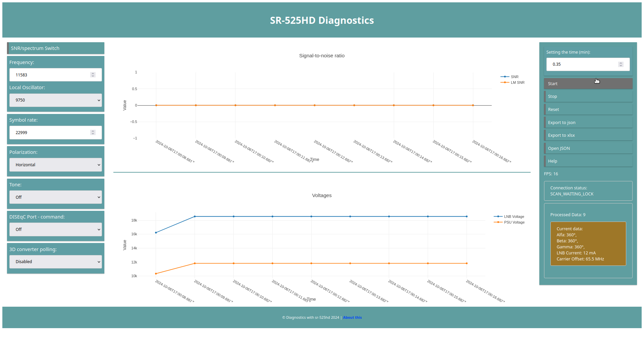
Task: Click the LNB Current: 12 mA text
Action: 576,253
